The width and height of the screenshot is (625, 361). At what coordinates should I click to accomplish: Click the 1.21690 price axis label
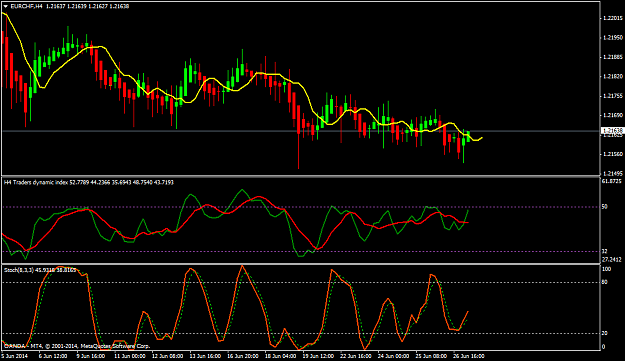coord(613,116)
